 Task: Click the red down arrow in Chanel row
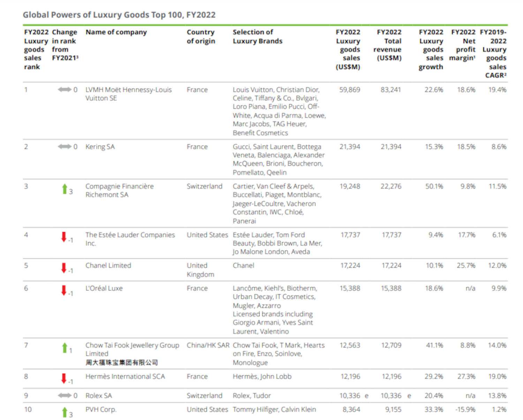pyautogui.click(x=64, y=268)
